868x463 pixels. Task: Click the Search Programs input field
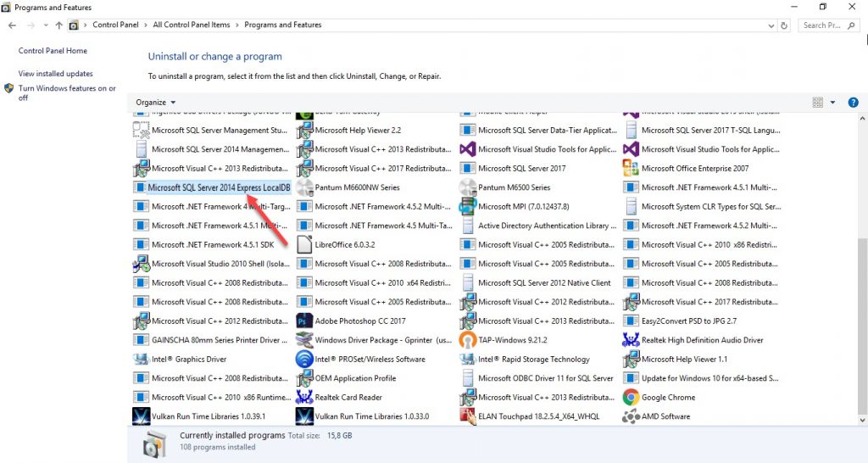[829, 25]
